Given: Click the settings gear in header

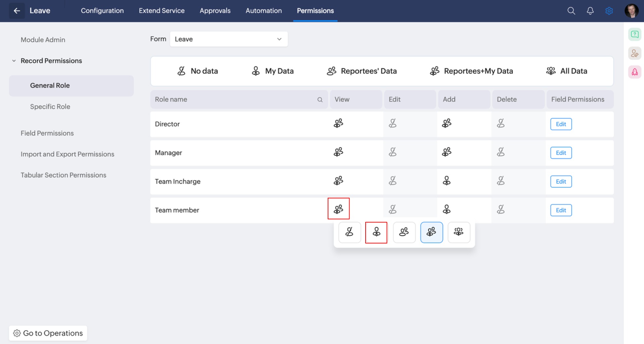Looking at the screenshot, I should point(609,11).
